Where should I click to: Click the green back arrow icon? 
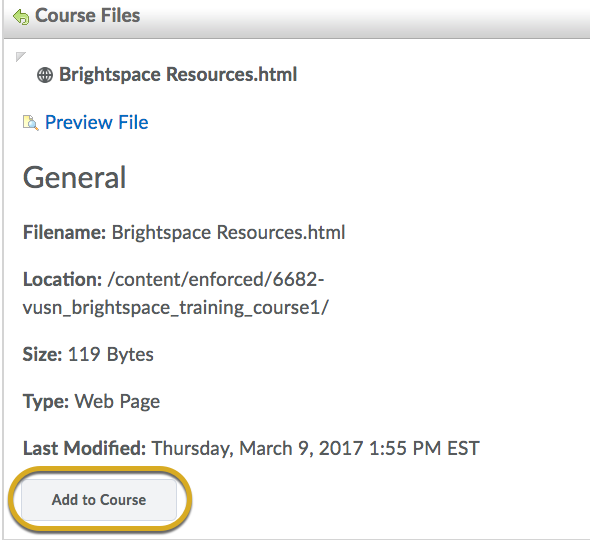[x=20, y=17]
